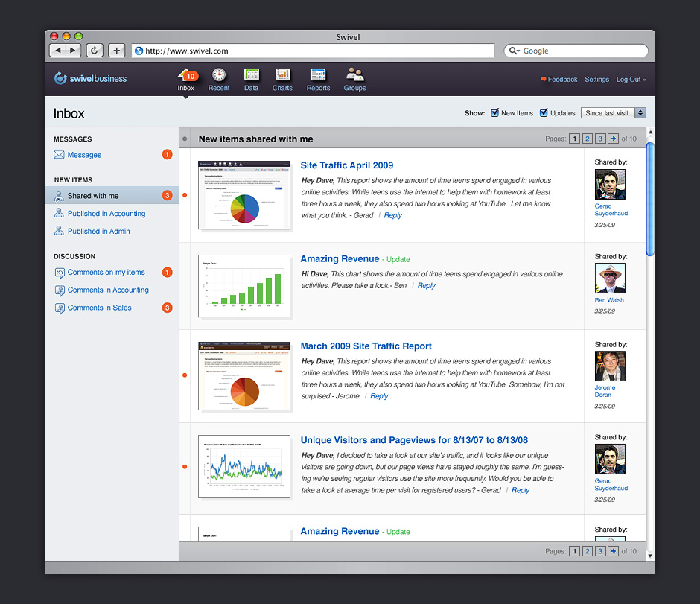700x604 pixels.
Task: Expand the Google search engine dropdown
Action: click(x=515, y=51)
